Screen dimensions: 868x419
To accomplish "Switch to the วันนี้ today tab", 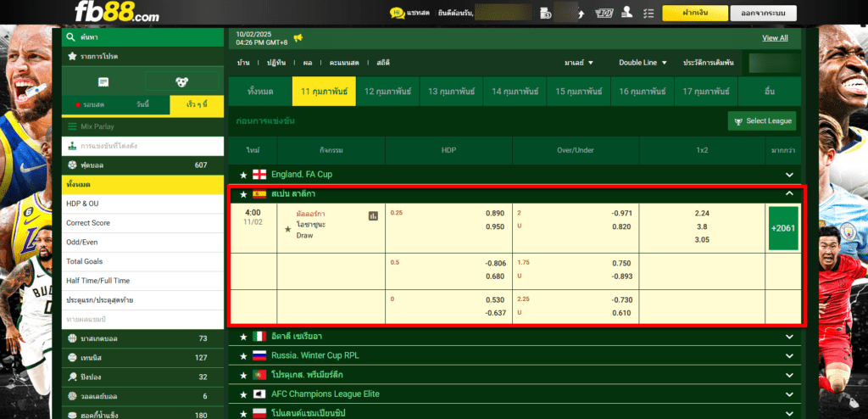I will coord(142,105).
